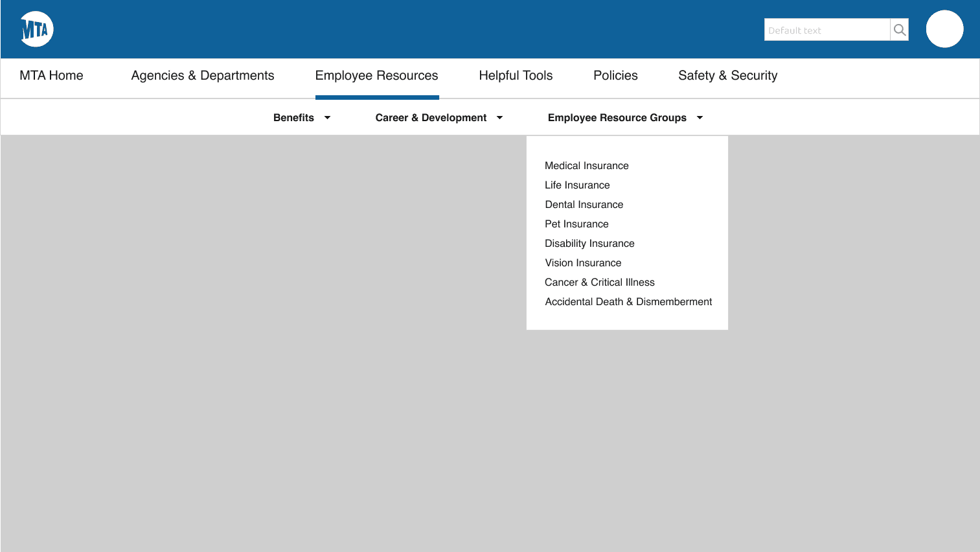Select Medical Insurance
980x552 pixels.
point(586,165)
